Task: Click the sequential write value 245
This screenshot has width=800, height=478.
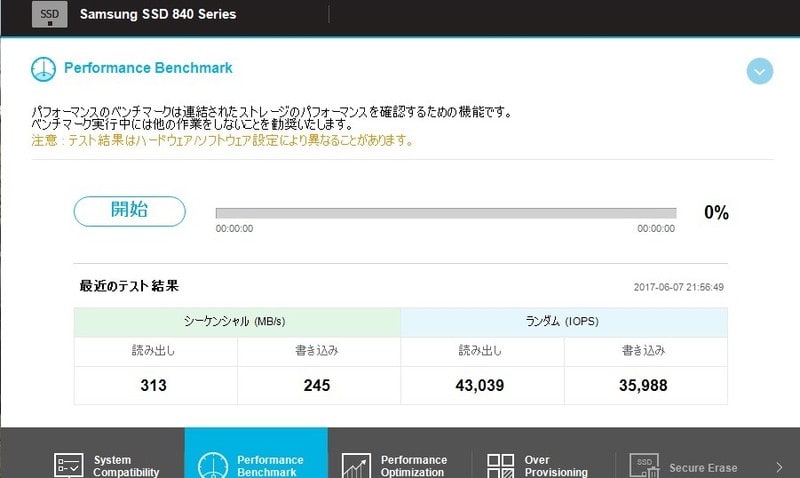Action: (317, 385)
